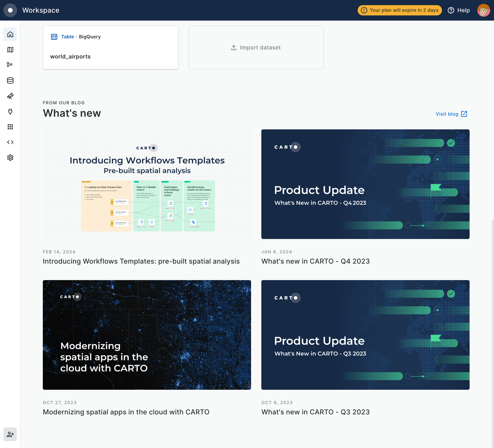Screen dimensions: 494x448
Task: Open Settings gear icon in sidebar
Action: click(10, 158)
